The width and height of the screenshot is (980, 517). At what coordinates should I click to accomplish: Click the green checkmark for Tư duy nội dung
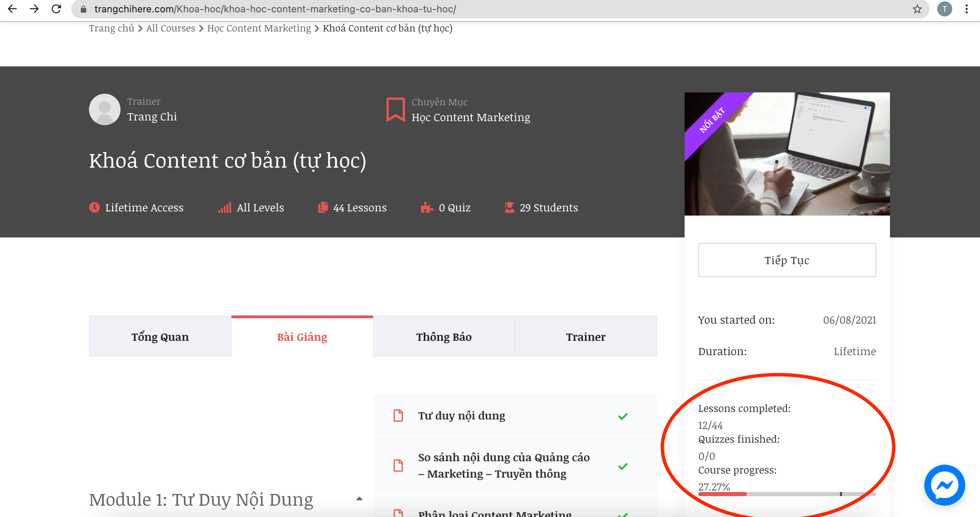coord(623,417)
